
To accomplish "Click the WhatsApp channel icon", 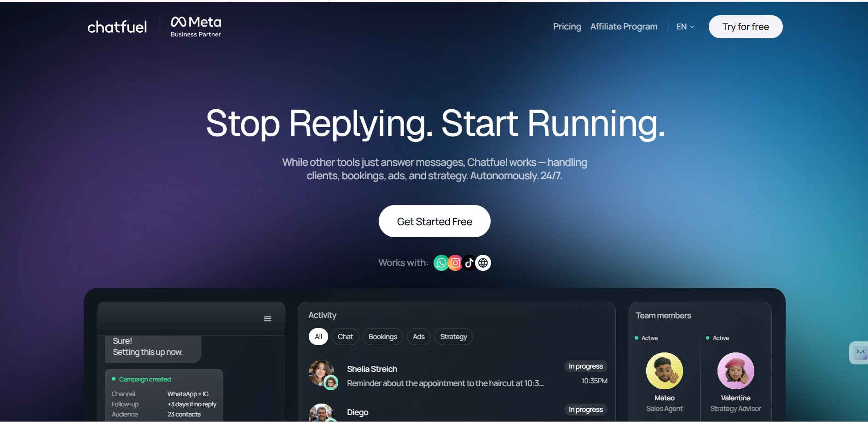I will click(441, 263).
